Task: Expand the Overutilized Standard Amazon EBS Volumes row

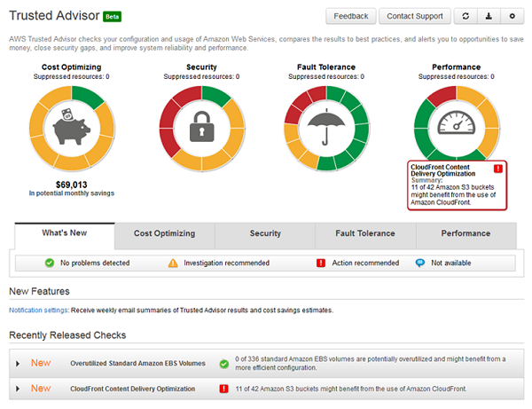Action: [x=18, y=364]
